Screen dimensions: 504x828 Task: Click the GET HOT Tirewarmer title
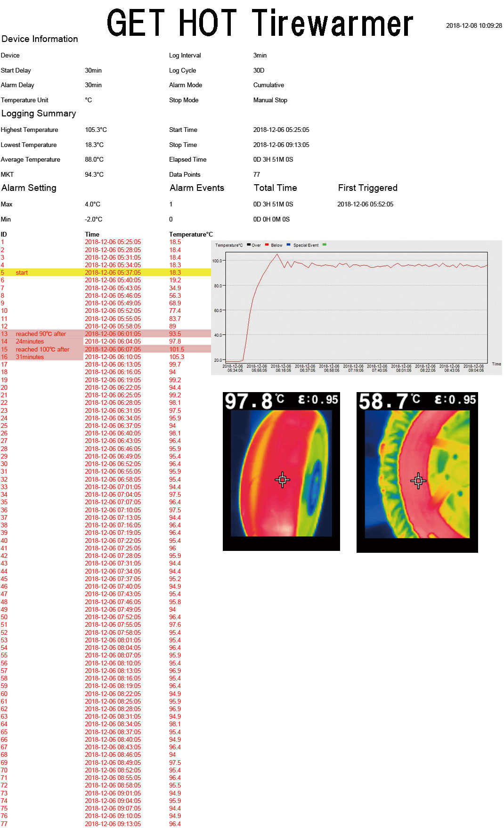pyautogui.click(x=260, y=23)
